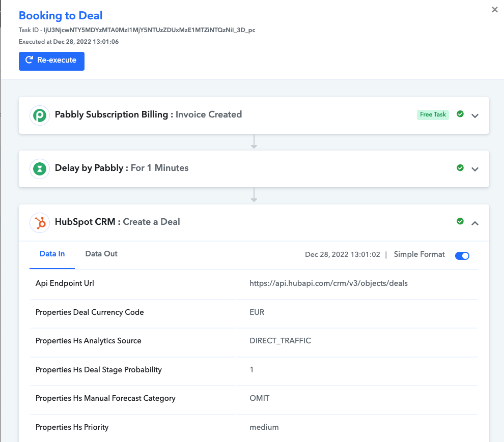504x442 pixels.
Task: Click the Deal Stage Probability value 1
Action: click(x=251, y=370)
